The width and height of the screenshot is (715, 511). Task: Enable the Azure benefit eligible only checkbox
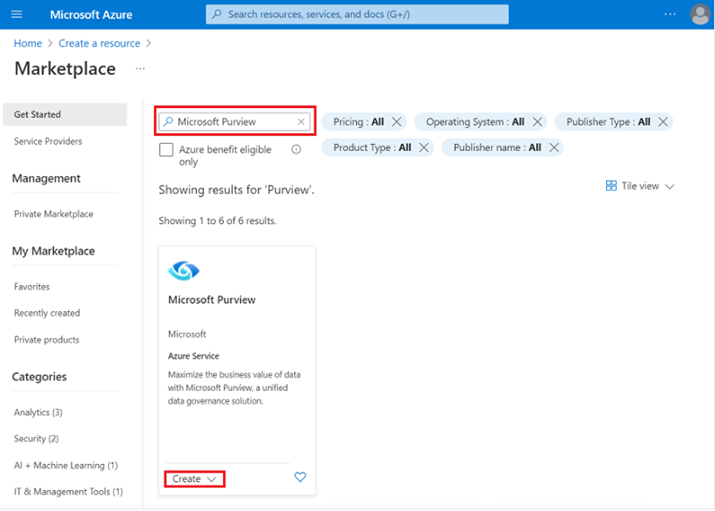(x=167, y=149)
